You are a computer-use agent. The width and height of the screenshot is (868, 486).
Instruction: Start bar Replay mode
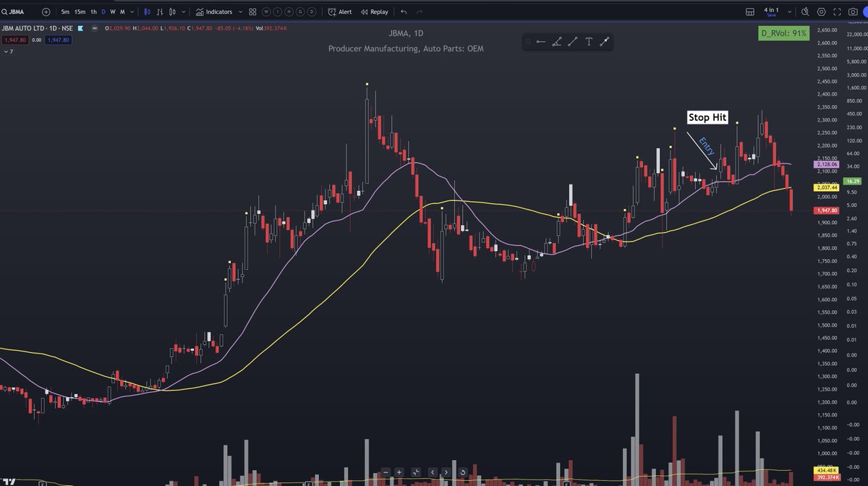374,12
